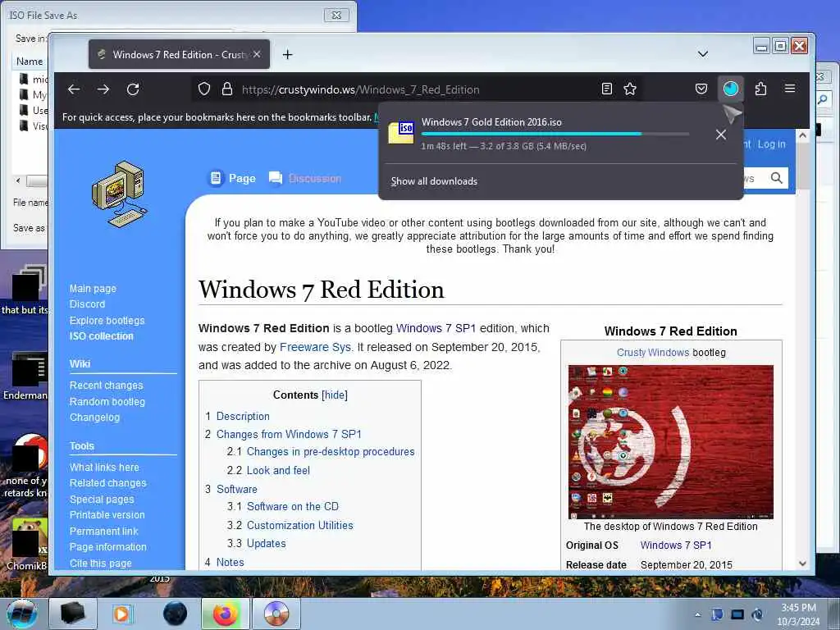Jump to Updates section in contents

point(267,543)
